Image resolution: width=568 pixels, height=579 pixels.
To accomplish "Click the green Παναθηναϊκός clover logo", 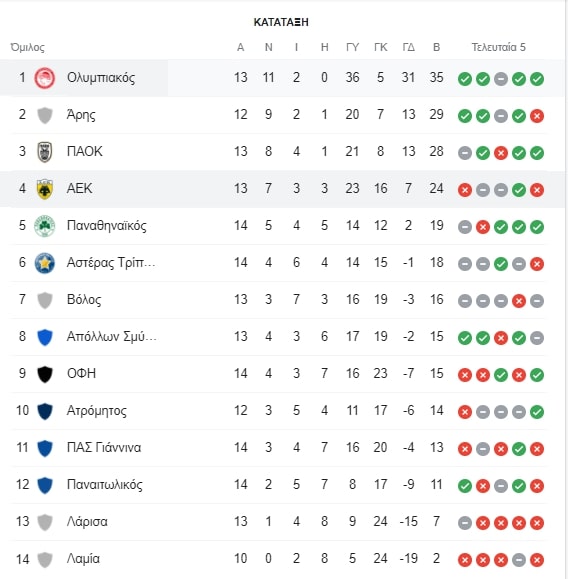I will tap(45, 226).
